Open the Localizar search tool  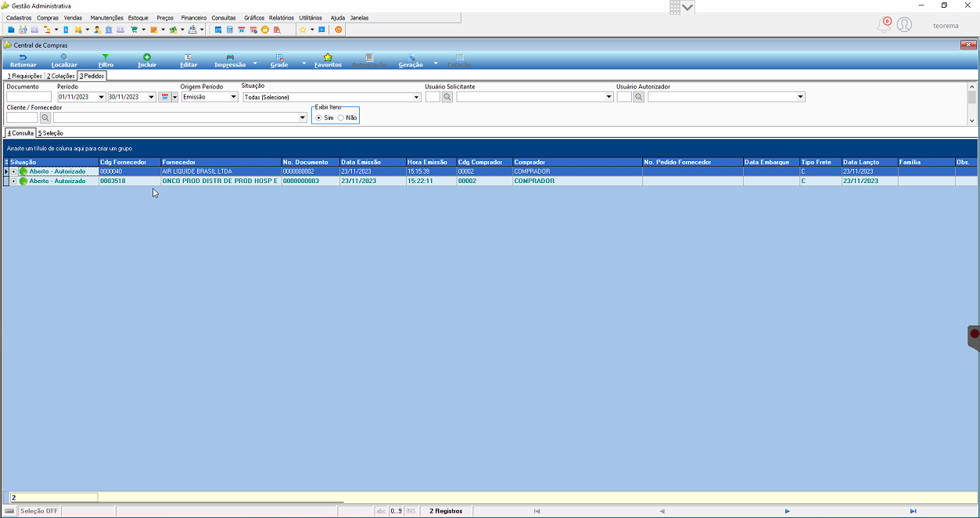coord(64,57)
